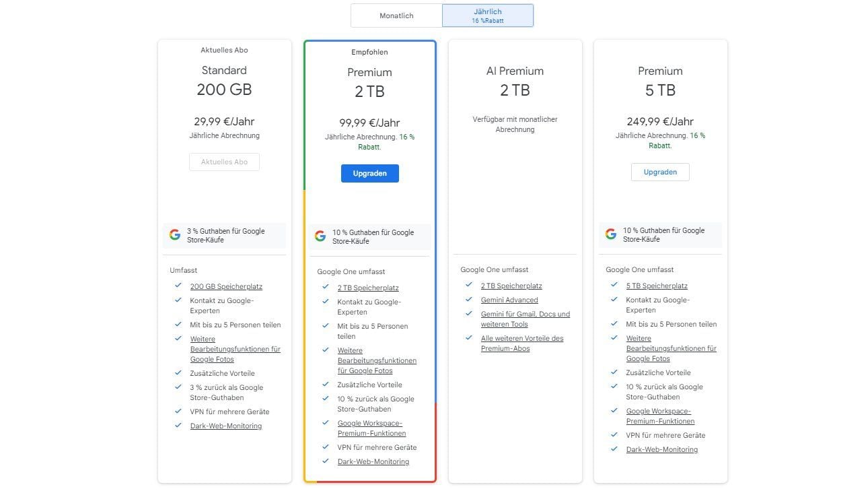Viewport: 868px width, 491px height.
Task: Open 200 GB Speicherplatz link
Action: (225, 286)
